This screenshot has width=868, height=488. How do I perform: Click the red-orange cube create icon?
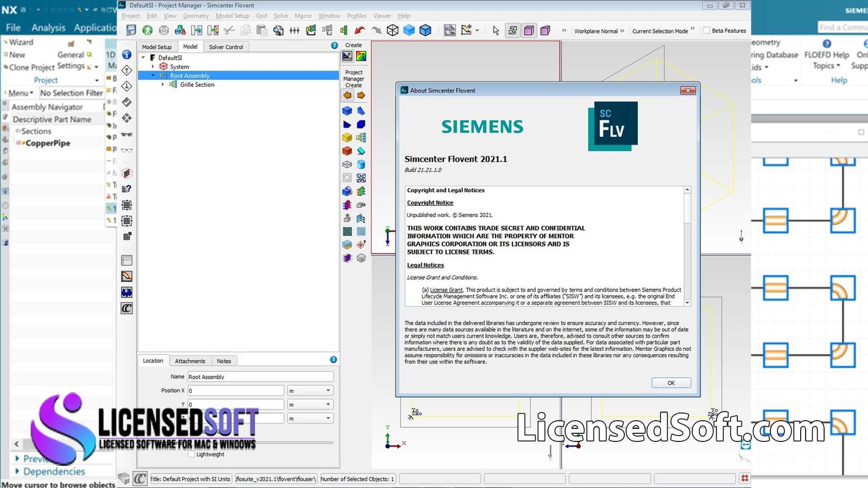(347, 151)
